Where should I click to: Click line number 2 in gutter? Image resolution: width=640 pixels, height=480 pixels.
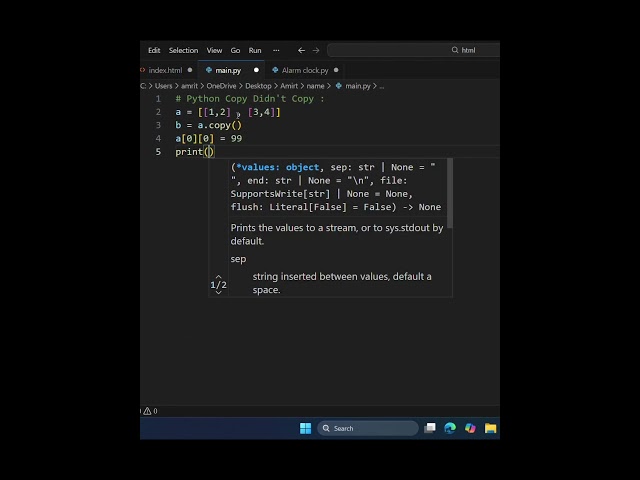[x=158, y=112]
